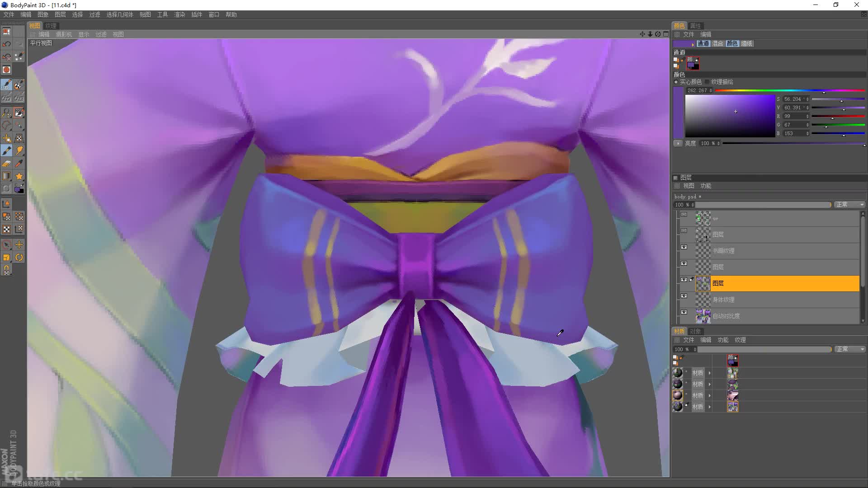Click the clapperboard render view icon
868x488 pixels.
point(19,113)
